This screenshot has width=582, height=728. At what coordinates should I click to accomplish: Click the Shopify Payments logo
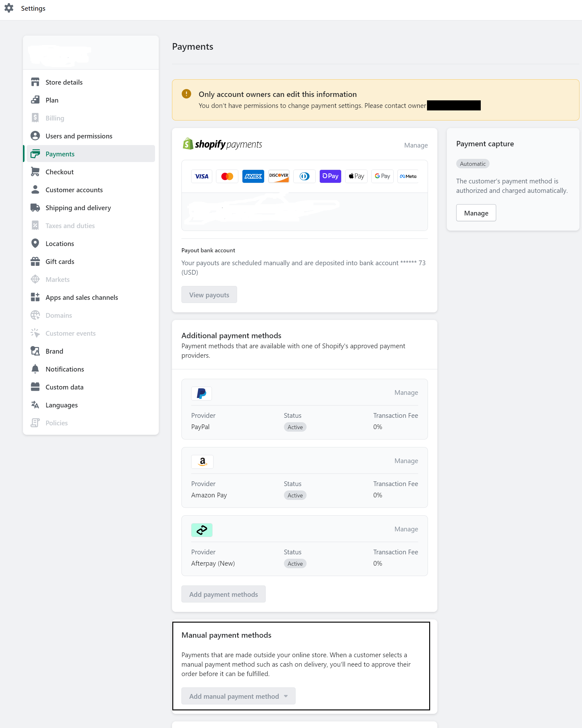(x=223, y=144)
